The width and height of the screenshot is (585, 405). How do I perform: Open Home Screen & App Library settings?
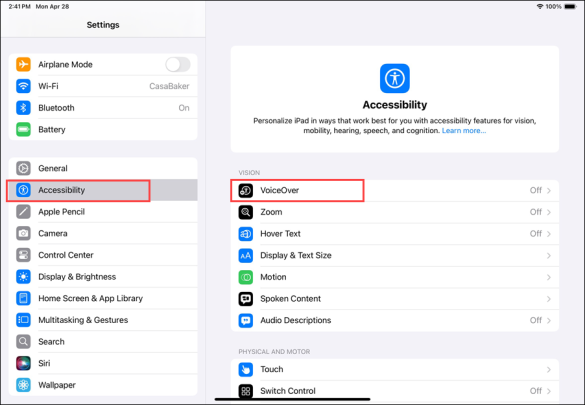[x=103, y=298]
